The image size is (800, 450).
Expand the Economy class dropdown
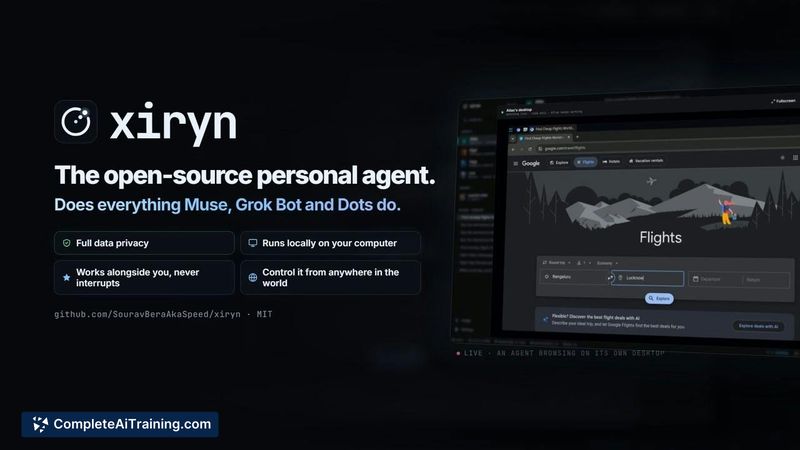607,263
